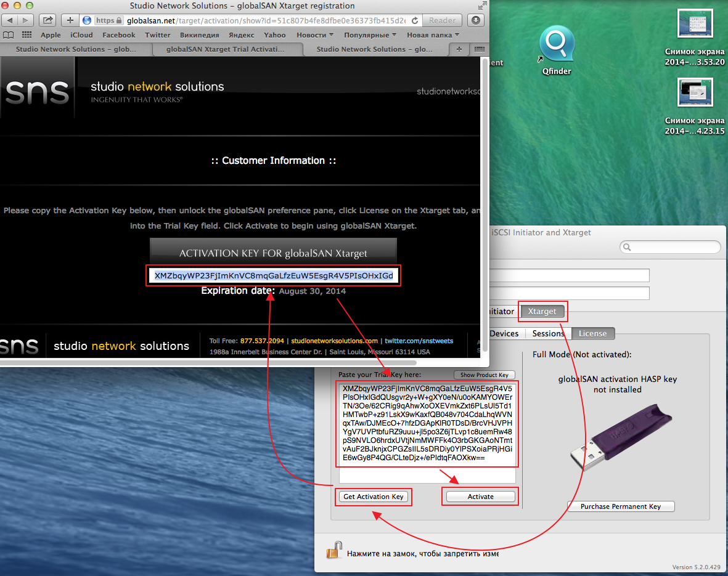Screen dimensions: 728x576
Task: Click Purchase Permanent Key button
Action: point(620,506)
